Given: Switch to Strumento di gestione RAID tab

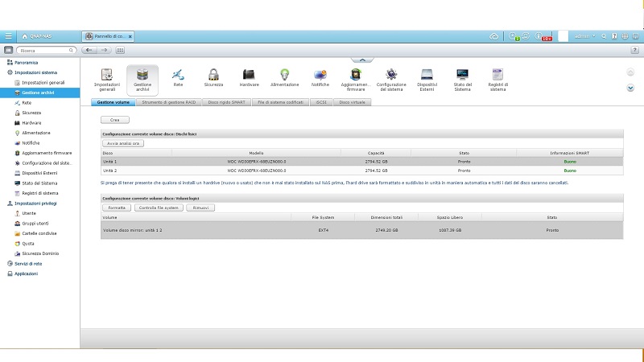Looking at the screenshot, I should [x=167, y=103].
